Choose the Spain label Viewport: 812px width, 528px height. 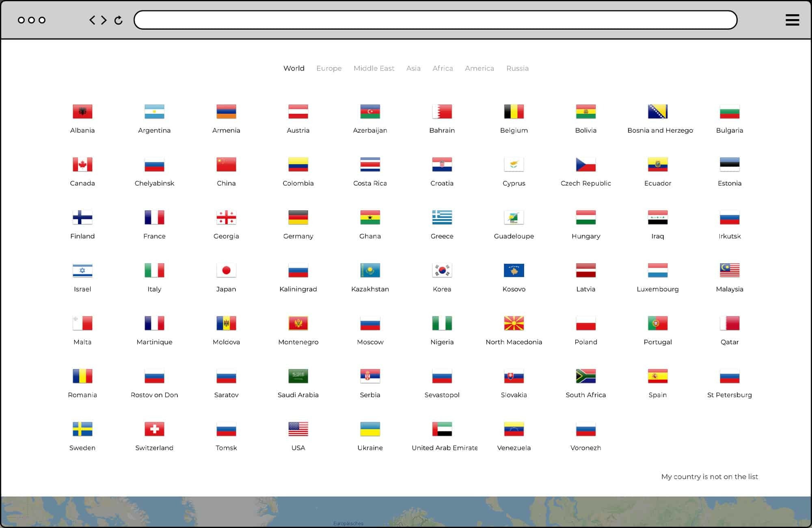658,395
